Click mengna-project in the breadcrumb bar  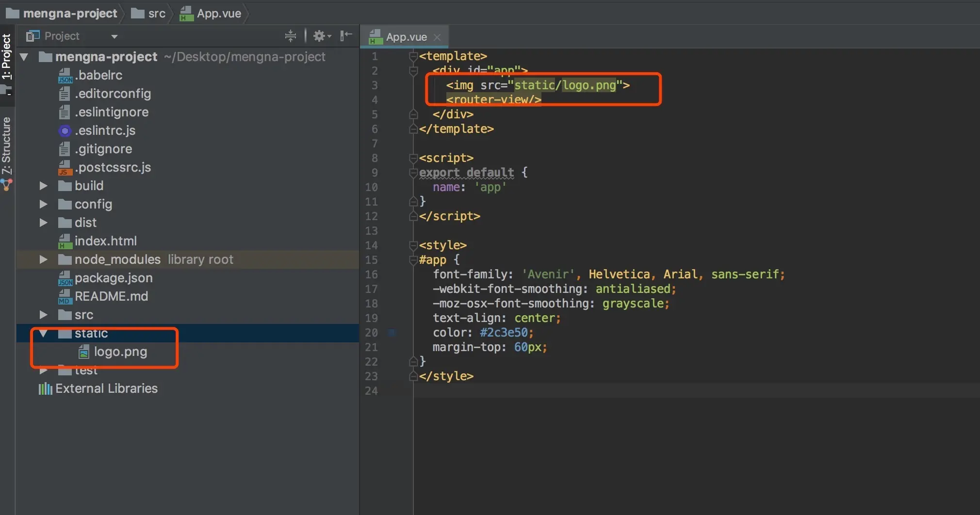pos(61,13)
